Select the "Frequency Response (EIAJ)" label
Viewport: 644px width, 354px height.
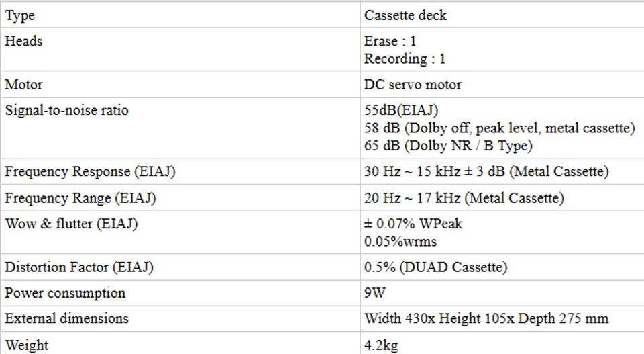click(90, 172)
